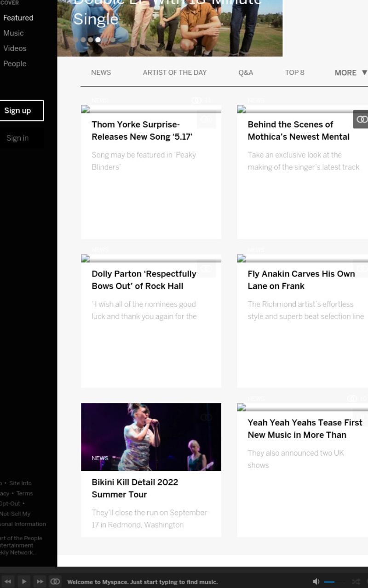
Task: Click the Sign up button
Action: pyautogui.click(x=21, y=110)
